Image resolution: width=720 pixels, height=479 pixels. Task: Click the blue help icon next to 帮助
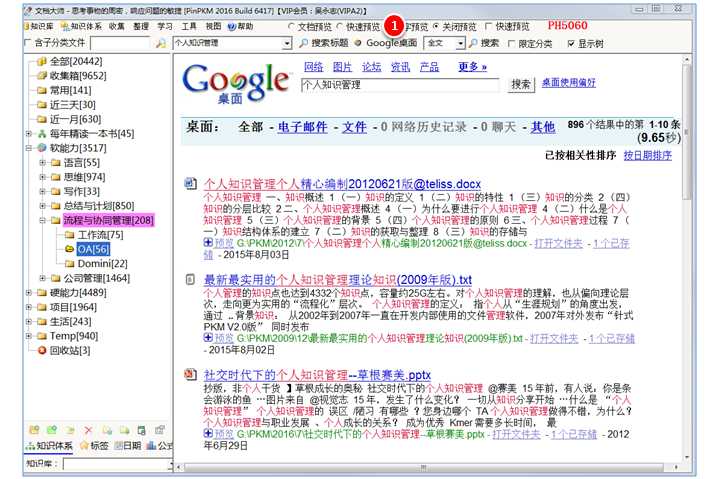232,27
